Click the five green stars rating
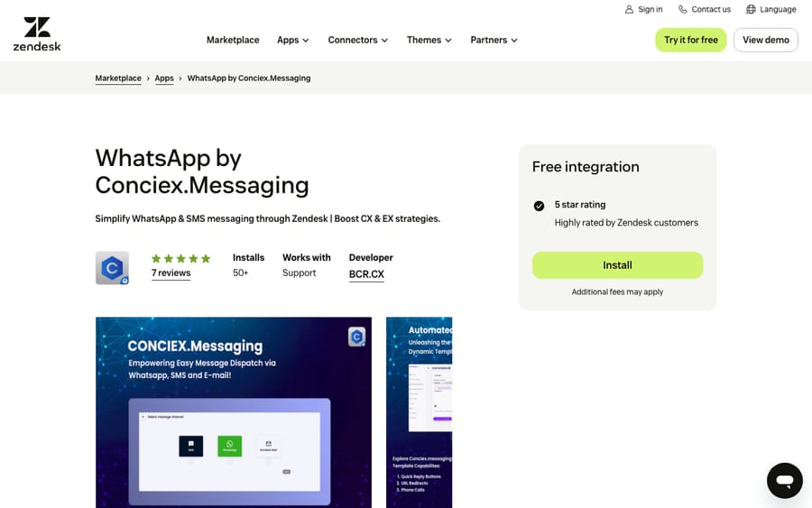Screen dimensions: 812x508 pyautogui.click(x=180, y=258)
